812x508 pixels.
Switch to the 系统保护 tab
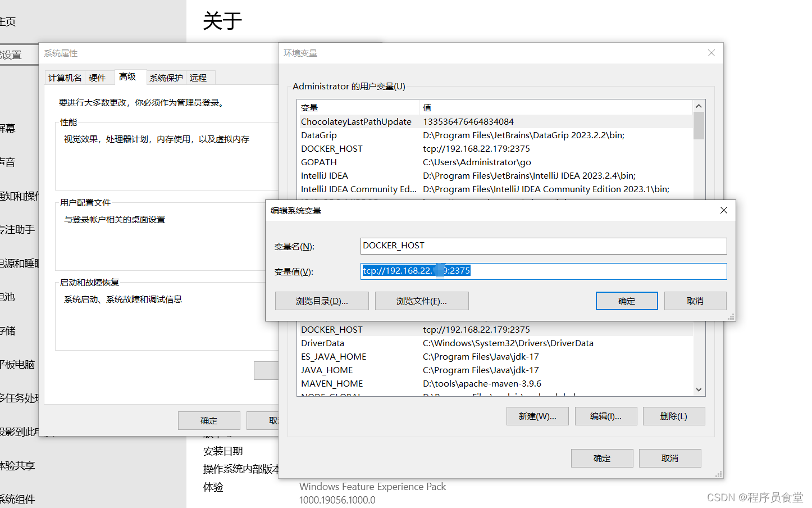166,77
